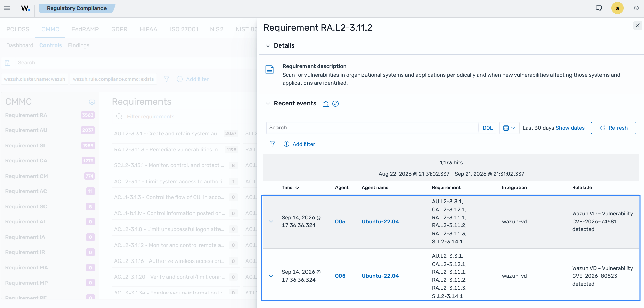This screenshot has height=308, width=644.
Task: Select Requirement SI in CMMC list
Action: click(x=50, y=146)
